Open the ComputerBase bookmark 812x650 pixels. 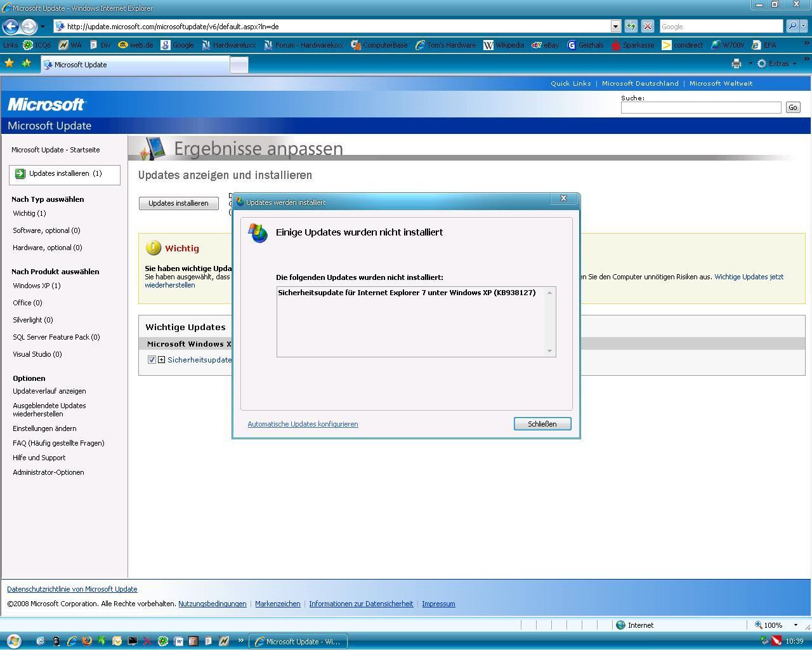[379, 45]
